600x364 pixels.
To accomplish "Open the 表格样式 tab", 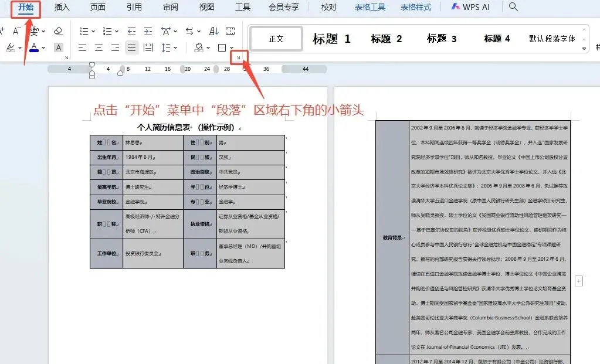I will [416, 7].
